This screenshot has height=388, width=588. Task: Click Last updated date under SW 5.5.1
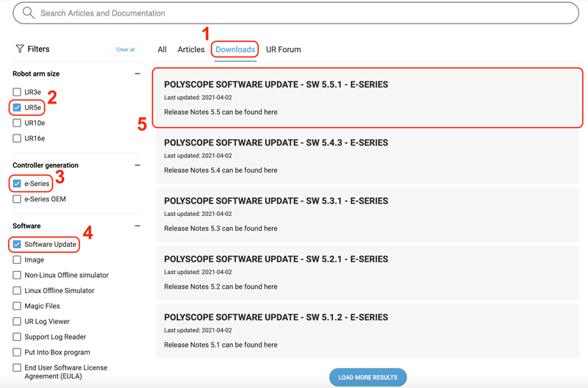click(x=198, y=98)
